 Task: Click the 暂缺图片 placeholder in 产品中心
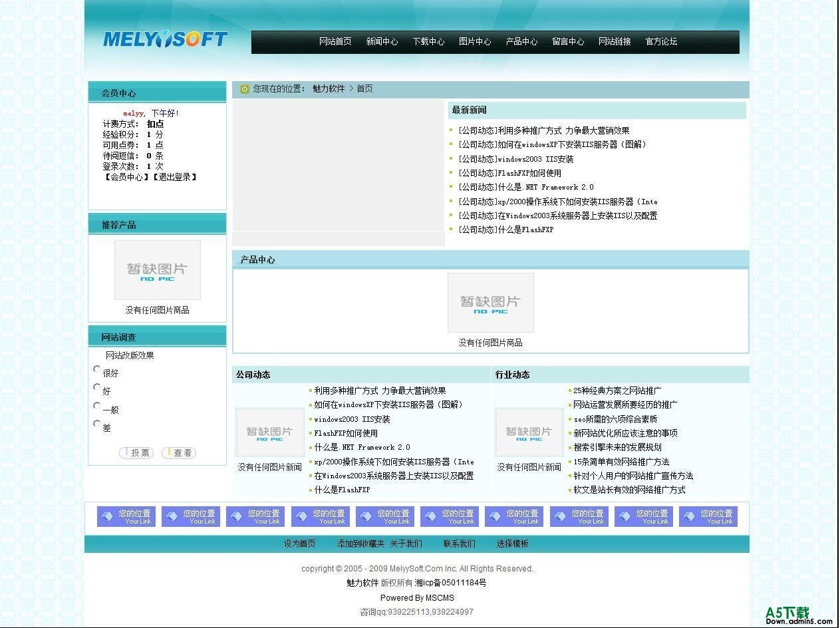490,303
